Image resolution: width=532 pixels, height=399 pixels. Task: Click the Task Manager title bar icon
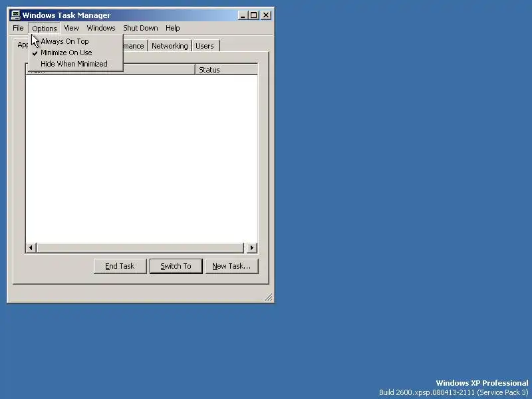(15, 15)
